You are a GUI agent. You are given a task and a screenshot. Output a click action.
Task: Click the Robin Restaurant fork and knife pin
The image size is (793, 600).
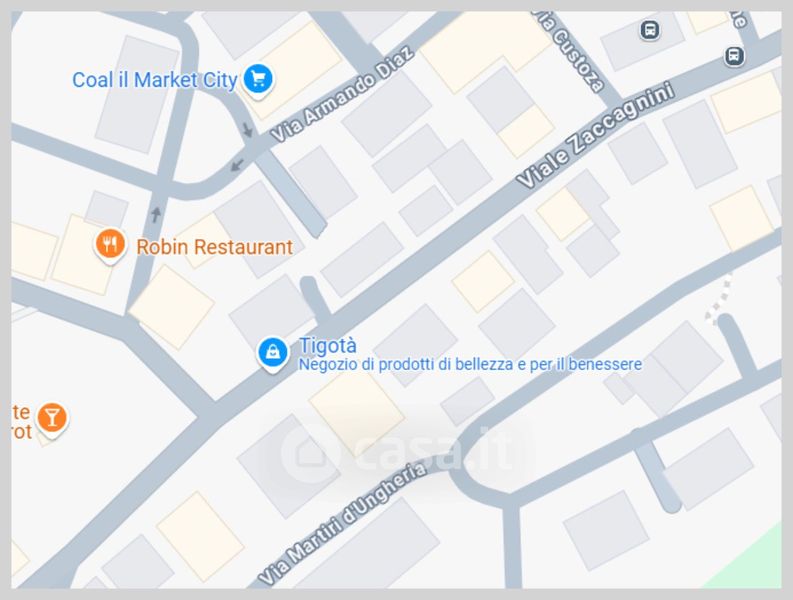point(110,245)
